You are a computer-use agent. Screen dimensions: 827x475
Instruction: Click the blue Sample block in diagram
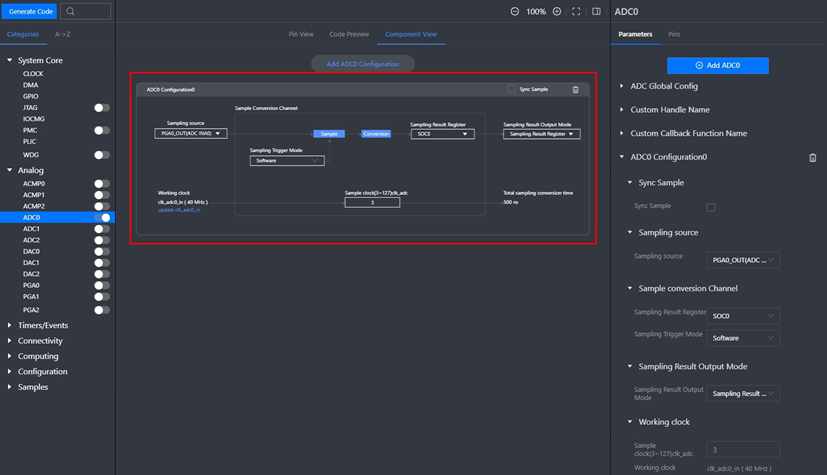329,133
